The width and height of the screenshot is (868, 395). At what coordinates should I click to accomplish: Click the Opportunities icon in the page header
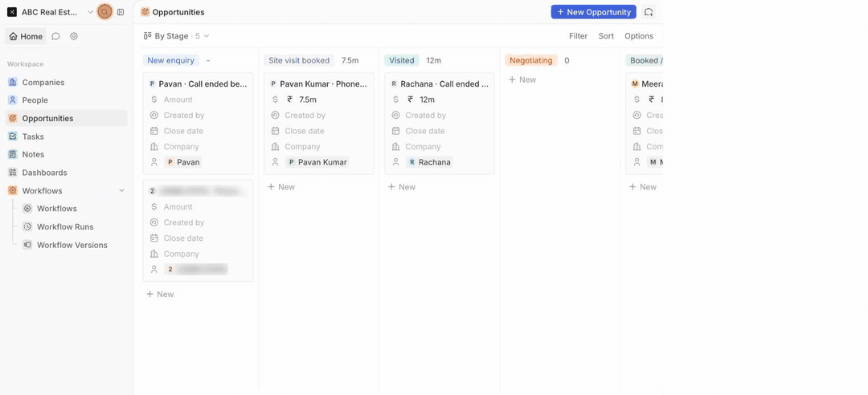(145, 11)
